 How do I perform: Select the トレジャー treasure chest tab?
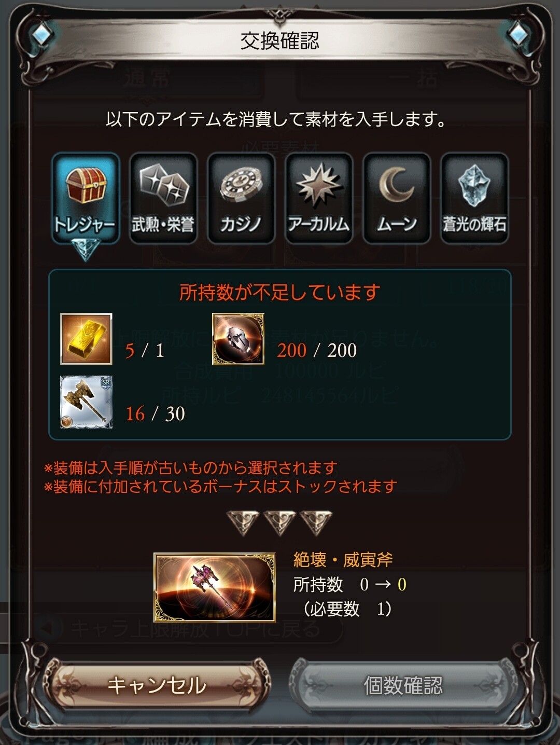tap(86, 198)
